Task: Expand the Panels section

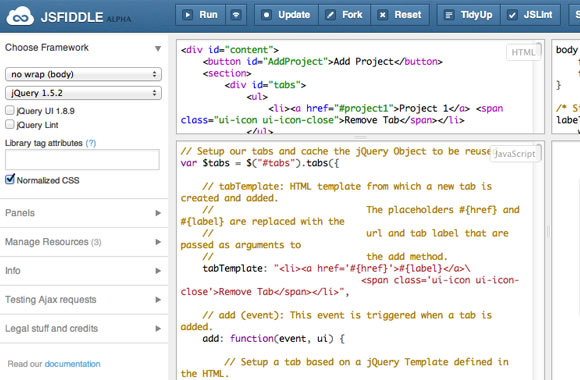Action: click(x=84, y=213)
